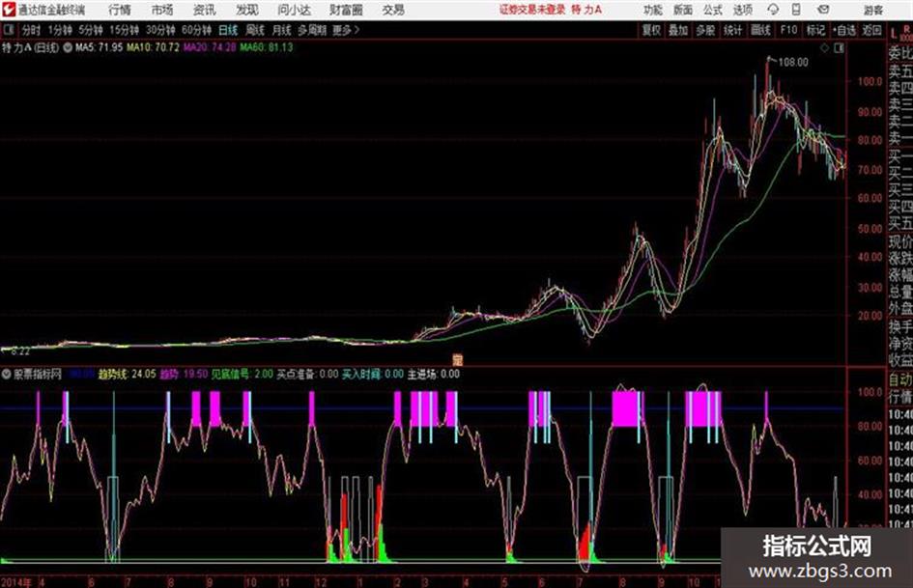
Task: Click the mobile phone icon
Action: click(x=796, y=10)
